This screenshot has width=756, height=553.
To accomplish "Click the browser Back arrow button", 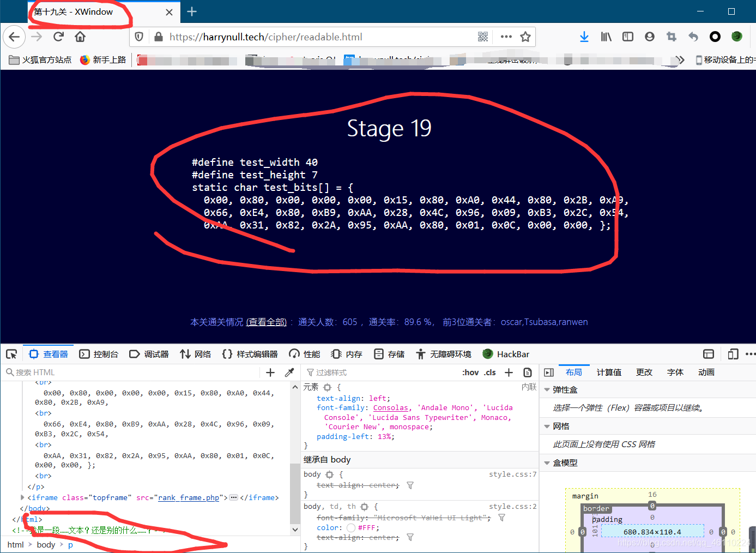I will coord(14,37).
